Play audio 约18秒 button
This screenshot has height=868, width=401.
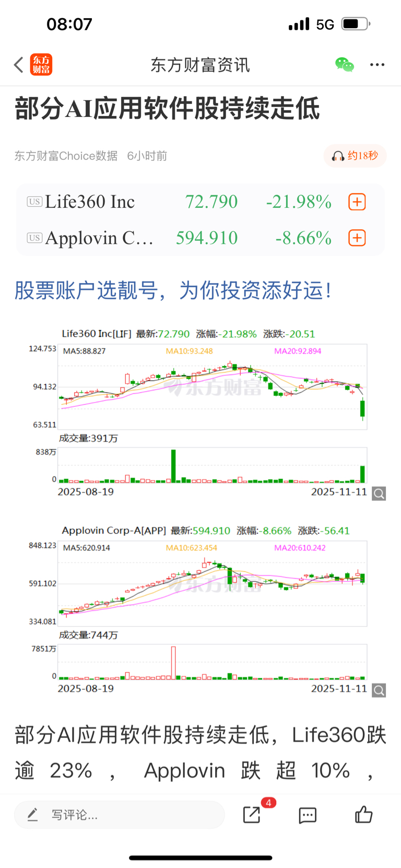[355, 156]
